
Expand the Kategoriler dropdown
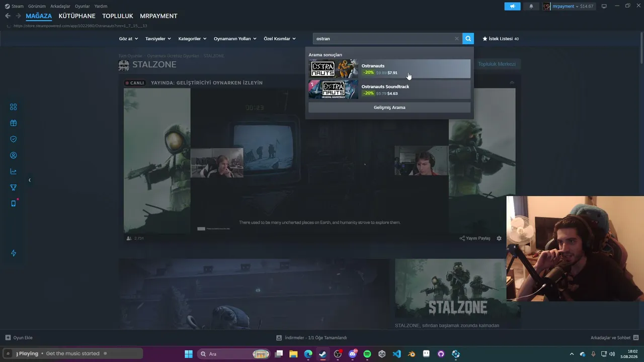point(192,39)
